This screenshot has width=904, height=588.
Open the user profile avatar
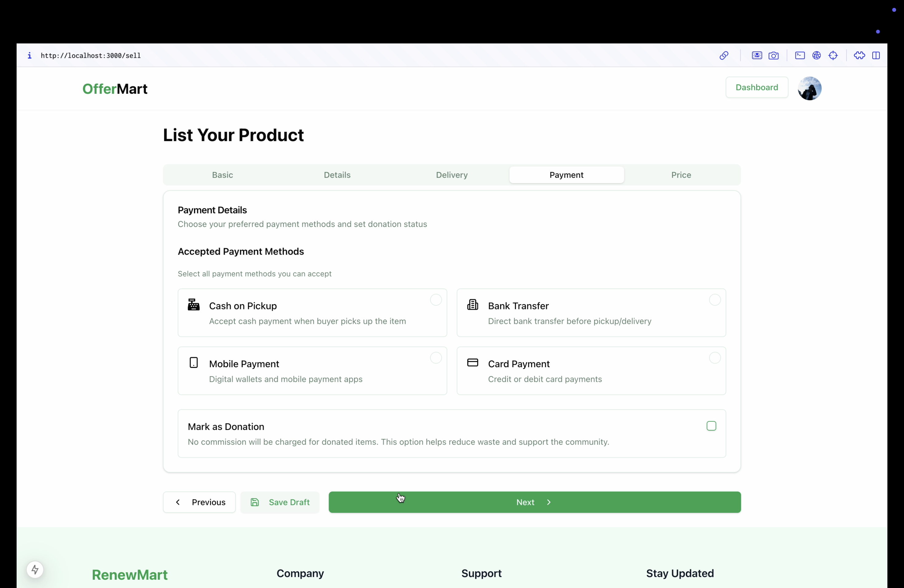coord(809,88)
